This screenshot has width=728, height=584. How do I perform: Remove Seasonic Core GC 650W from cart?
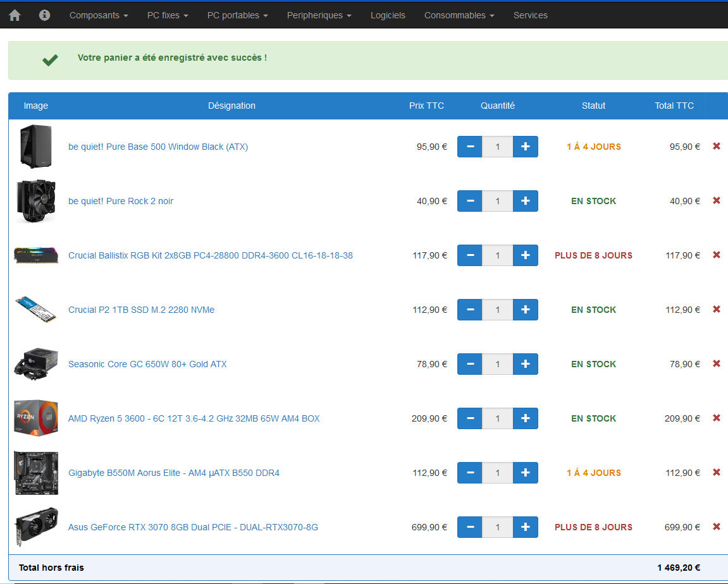point(717,363)
